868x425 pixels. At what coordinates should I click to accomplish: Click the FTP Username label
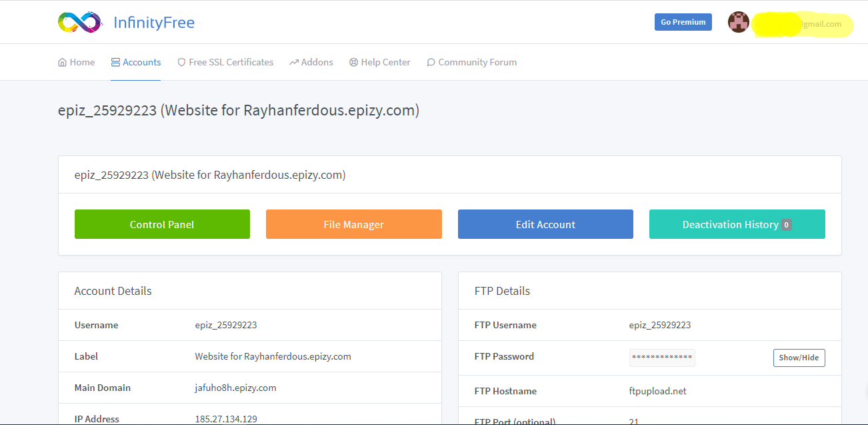505,325
